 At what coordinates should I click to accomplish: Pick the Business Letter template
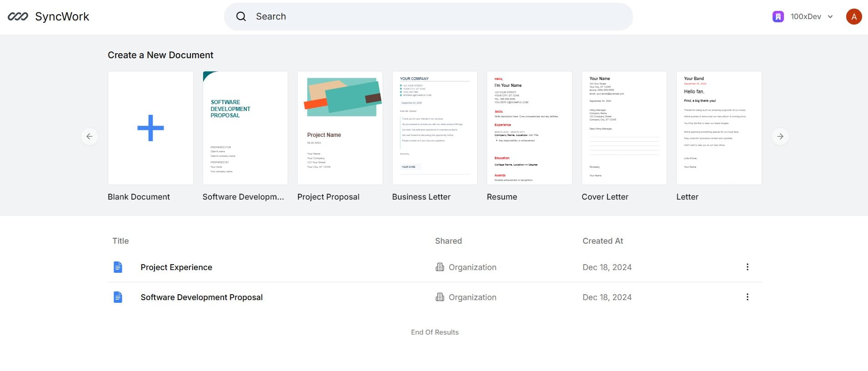tap(435, 128)
